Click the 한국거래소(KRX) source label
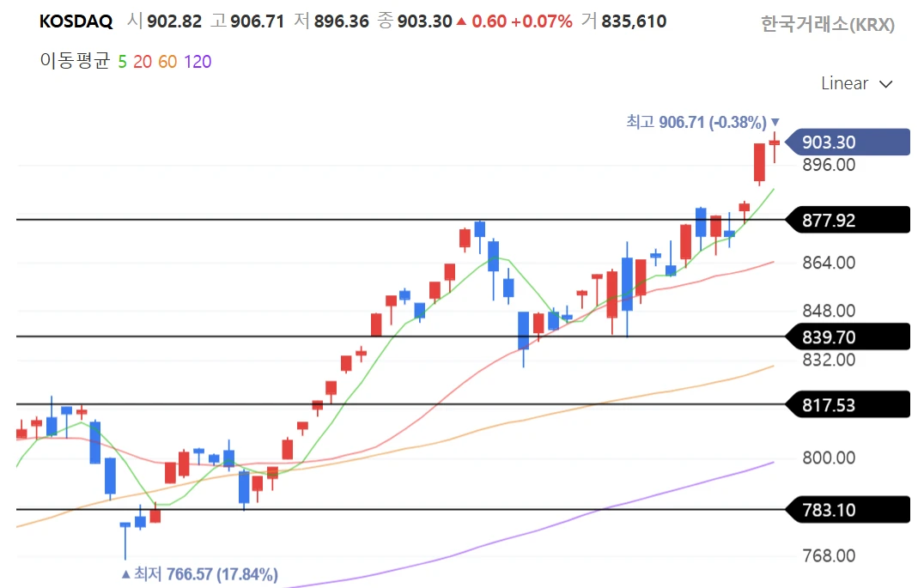Screen dimensions: 924x588 (827, 24)
